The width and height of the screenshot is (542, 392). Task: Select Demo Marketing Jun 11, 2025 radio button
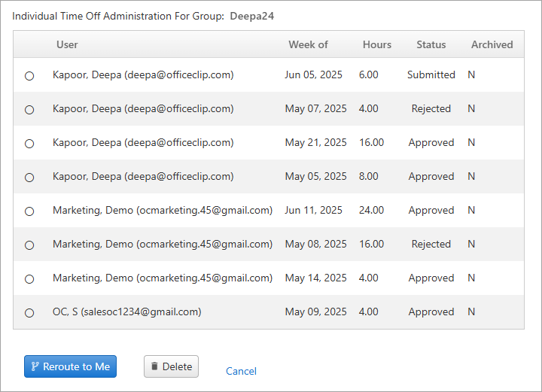pyautogui.click(x=29, y=211)
